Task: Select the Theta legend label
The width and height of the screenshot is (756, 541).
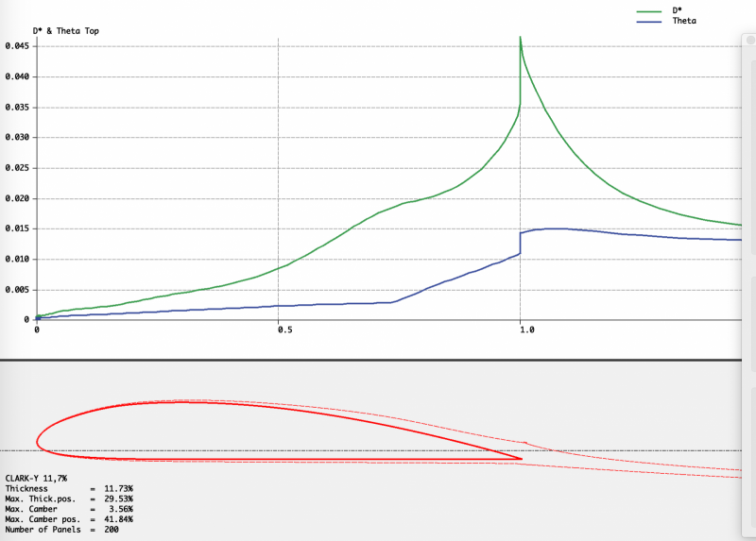Action: (684, 21)
